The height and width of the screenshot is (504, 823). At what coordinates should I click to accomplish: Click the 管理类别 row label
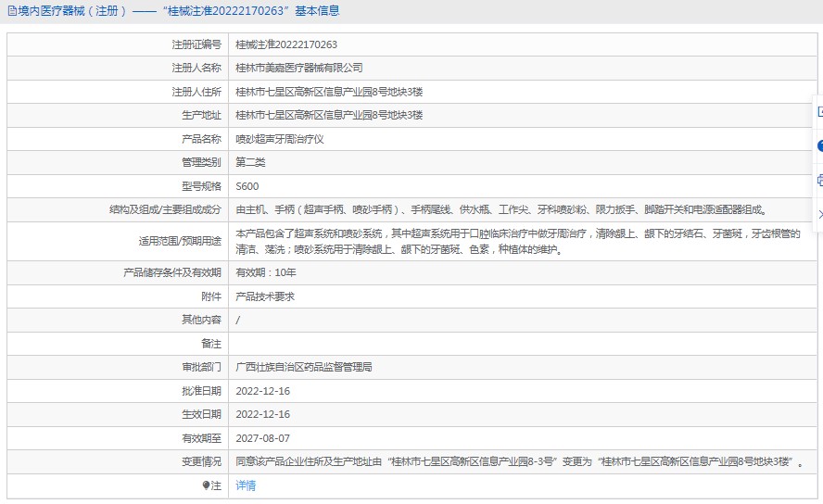pyautogui.click(x=201, y=162)
